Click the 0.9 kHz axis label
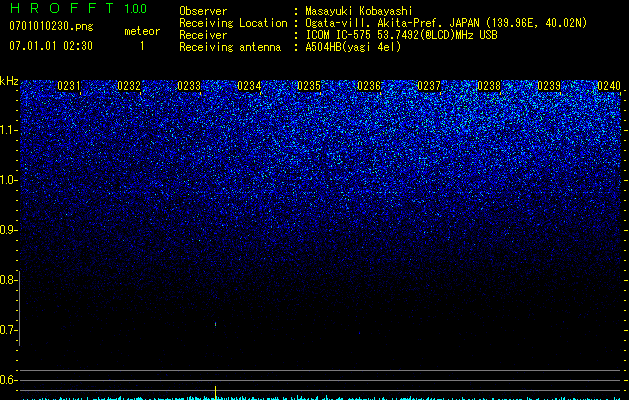 [8, 230]
